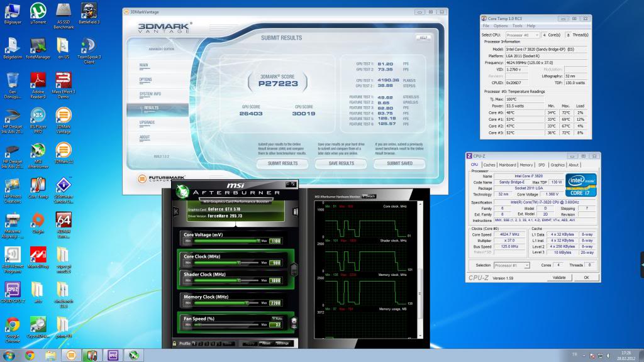Open the Options menu in Core Temp

(x=500, y=26)
